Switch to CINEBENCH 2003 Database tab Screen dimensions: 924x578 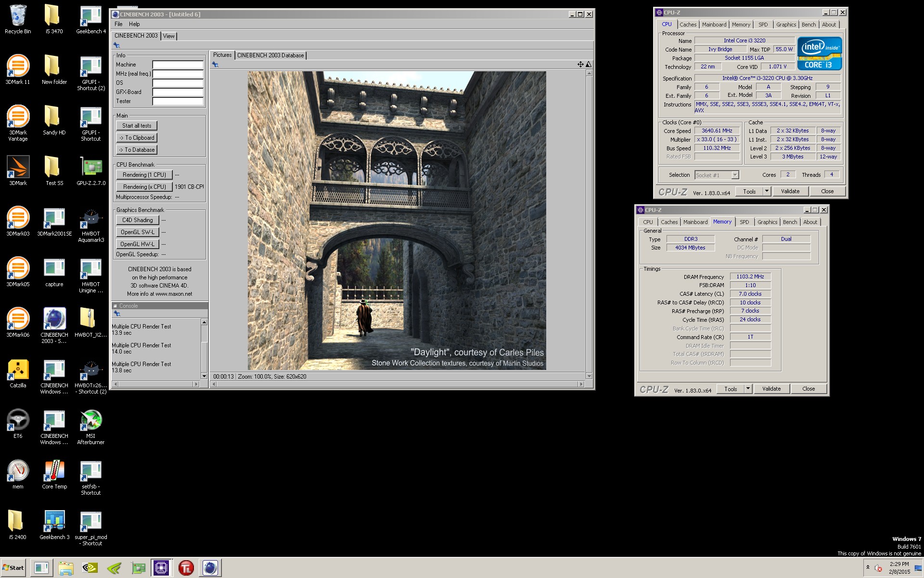(270, 55)
